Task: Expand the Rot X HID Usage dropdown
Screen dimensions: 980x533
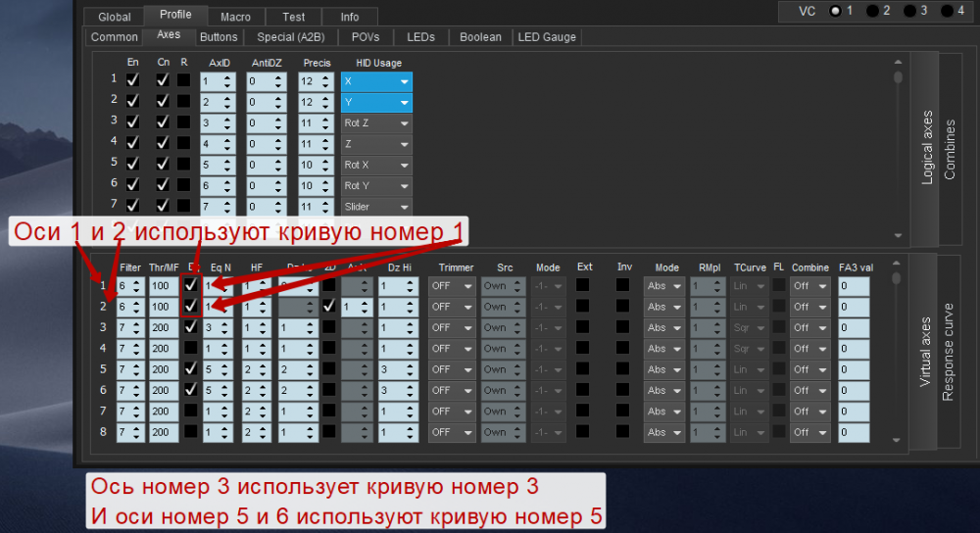Action: click(x=377, y=165)
